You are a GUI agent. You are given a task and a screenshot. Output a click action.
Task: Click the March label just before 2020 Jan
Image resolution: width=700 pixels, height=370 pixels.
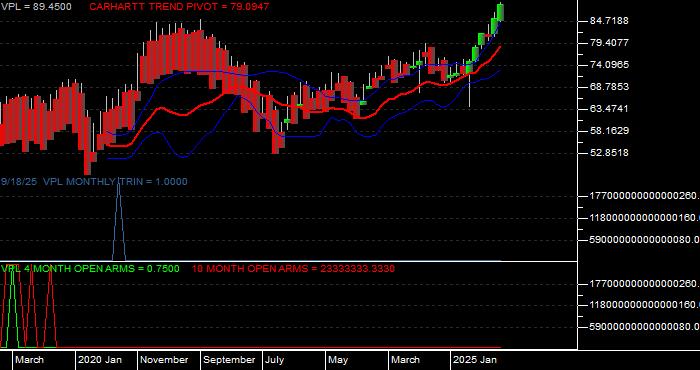(29, 360)
